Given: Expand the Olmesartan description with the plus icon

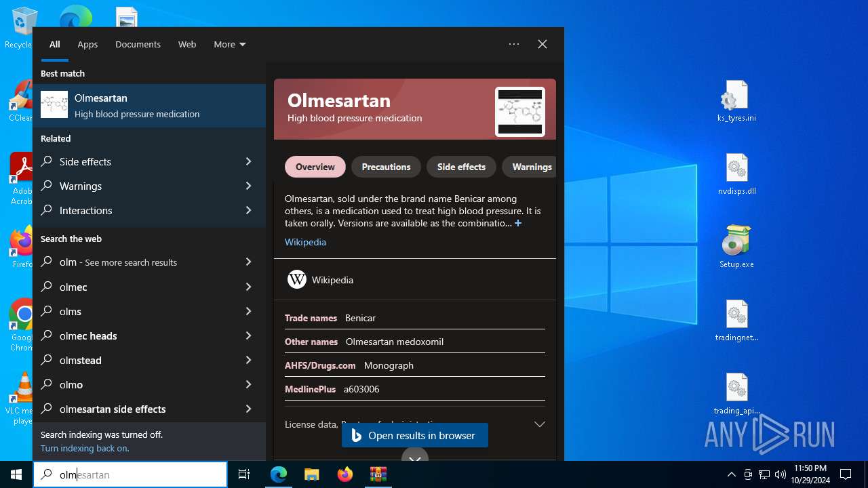Looking at the screenshot, I should pyautogui.click(x=518, y=223).
